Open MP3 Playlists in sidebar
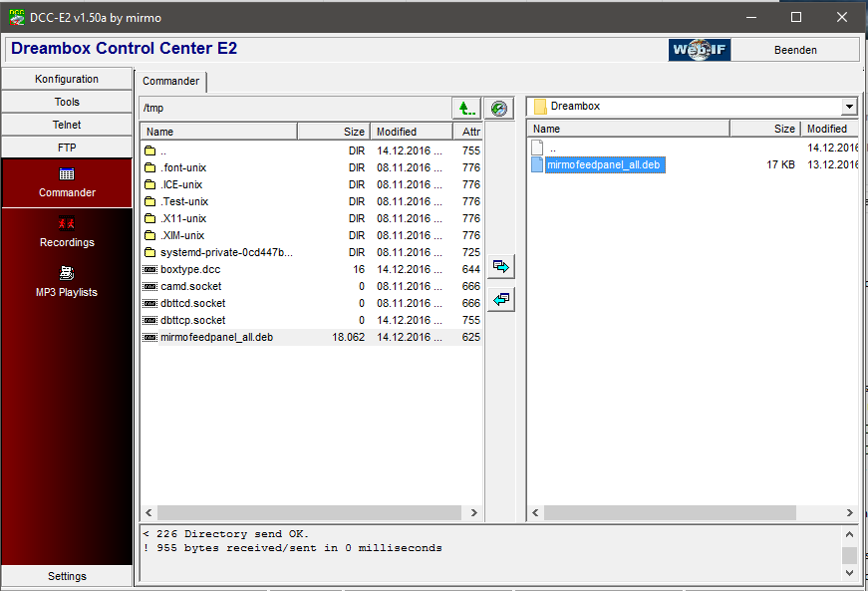 tap(67, 281)
